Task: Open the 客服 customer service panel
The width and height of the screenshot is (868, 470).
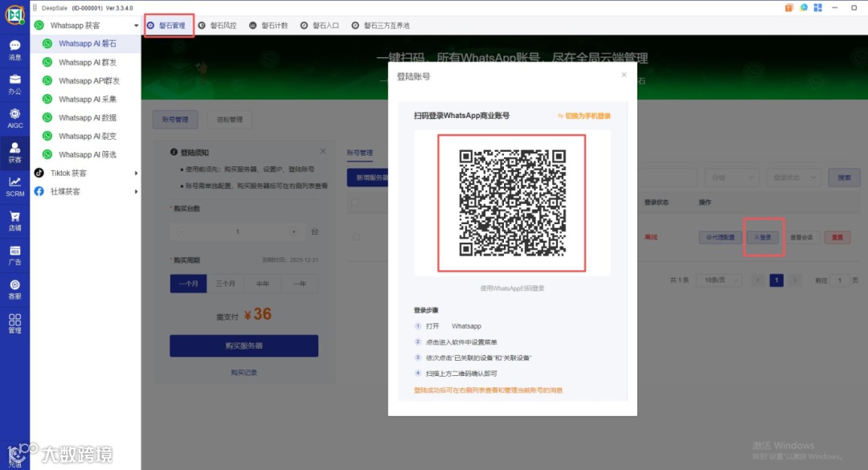Action: click(14, 289)
